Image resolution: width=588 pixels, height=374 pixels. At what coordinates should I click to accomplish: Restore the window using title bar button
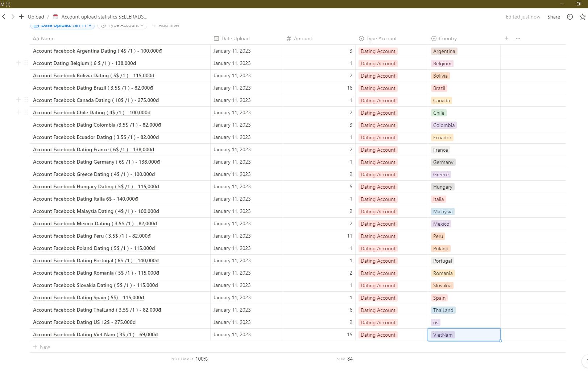click(579, 4)
